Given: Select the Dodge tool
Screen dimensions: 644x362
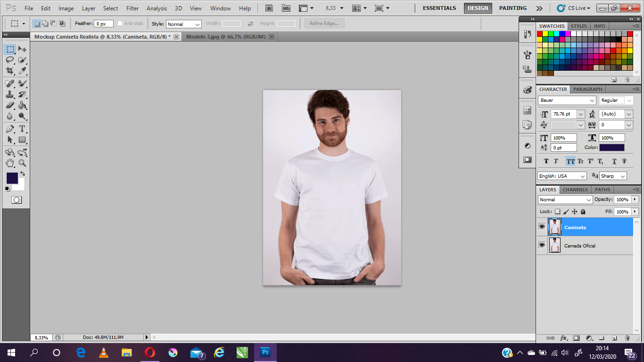Looking at the screenshot, I should coord(22,116).
